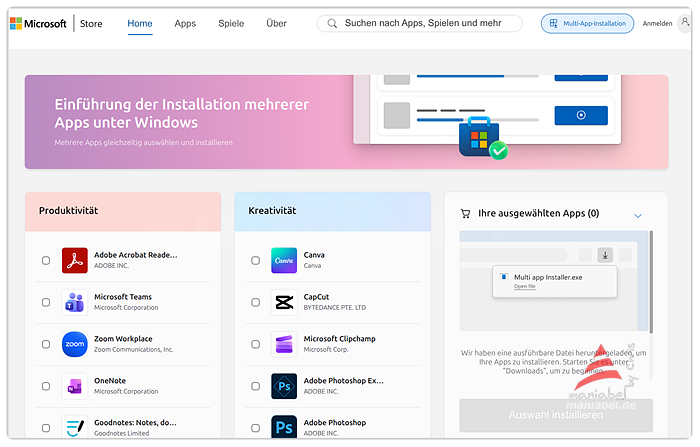Click the Ihre ausgewählten Apps (0) heading

point(539,213)
